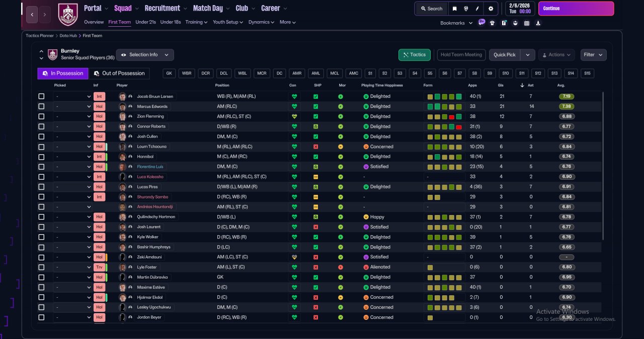644x339 pixels.
Task: Click the Search button
Action: tap(431, 9)
